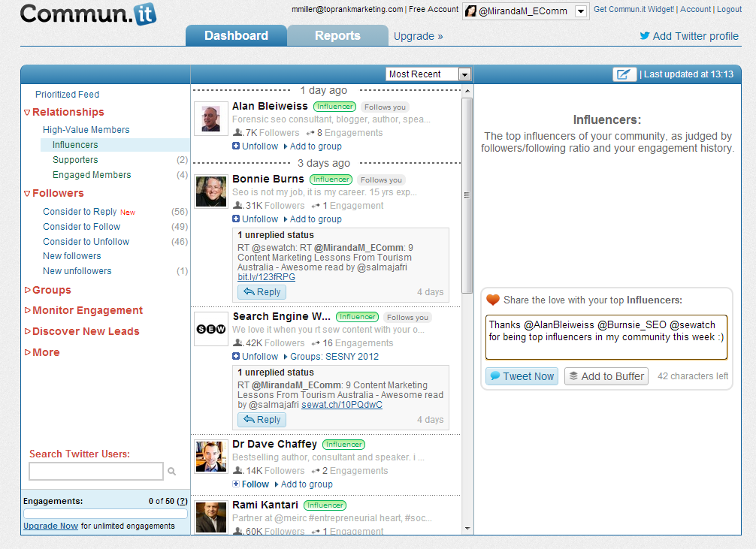The width and height of the screenshot is (756, 549).
Task: Click the Engagements progress bar
Action: pyautogui.click(x=105, y=514)
